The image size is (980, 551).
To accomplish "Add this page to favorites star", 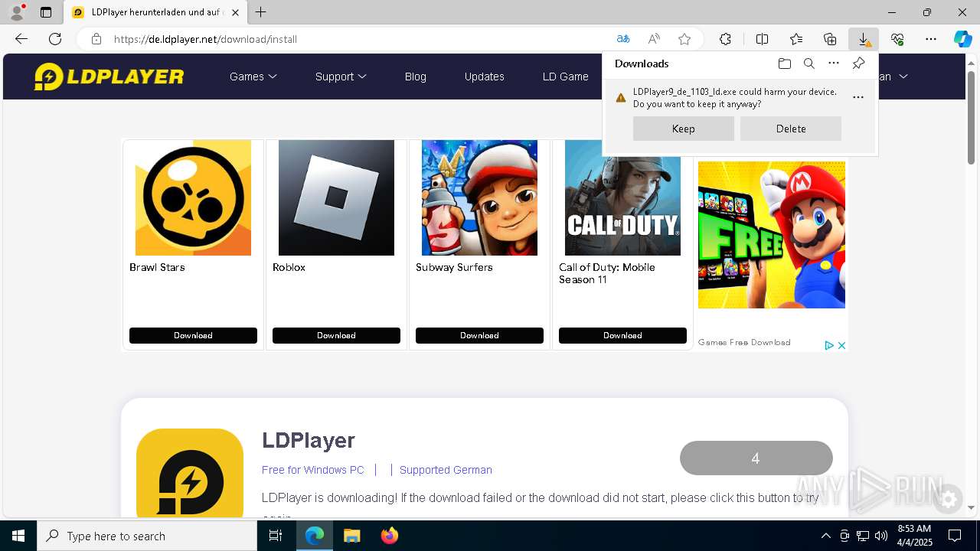I will click(x=684, y=39).
